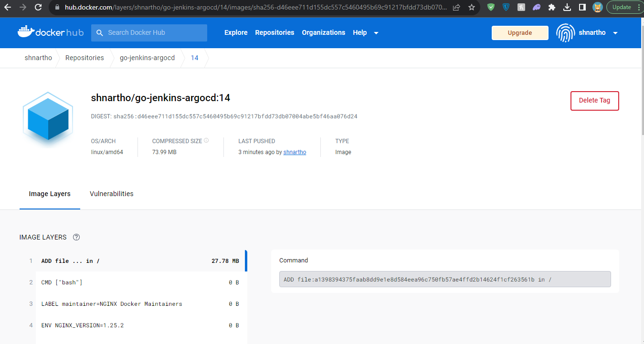Switch to the Vulnerabilities tab

[x=111, y=194]
